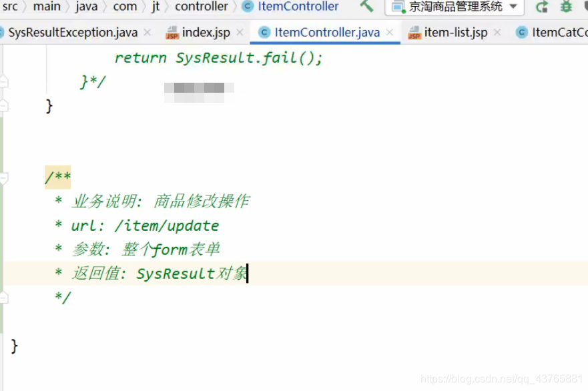Click the ItemController class breadcrumb
Viewport: 588px width, 391px height.
click(298, 7)
